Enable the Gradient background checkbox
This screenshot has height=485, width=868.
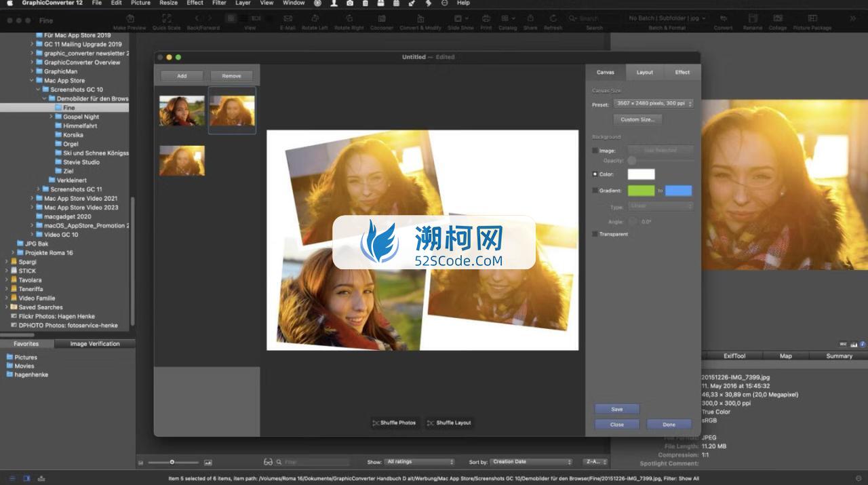595,191
